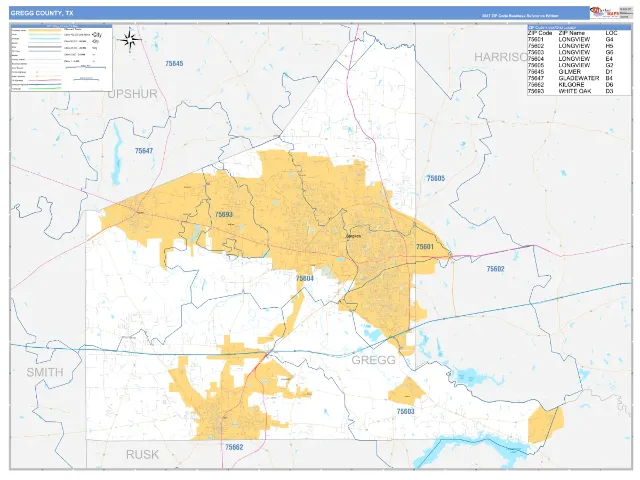This screenshot has width=640, height=480.
Task: Click the legend panel title bar
Action: coord(61,26)
